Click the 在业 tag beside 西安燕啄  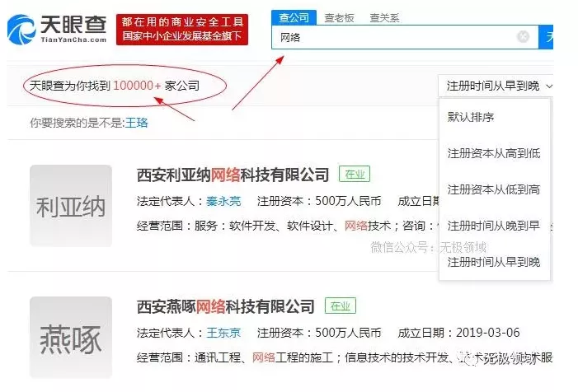tap(341, 306)
